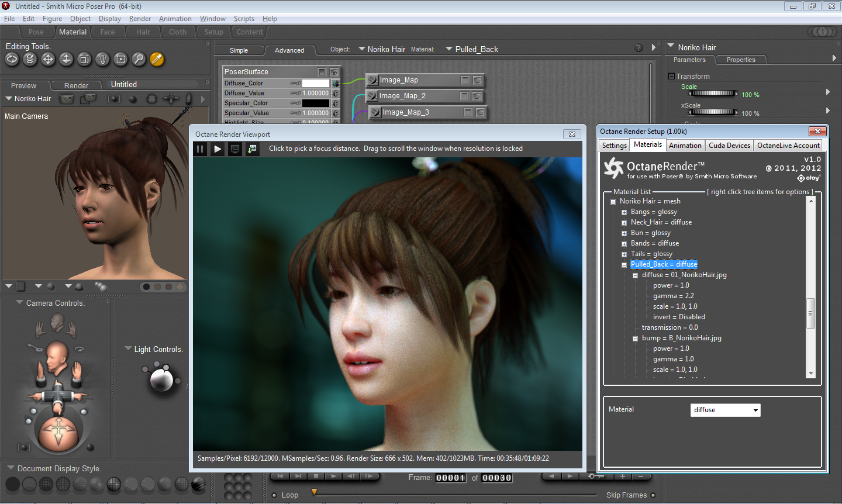Click the Render camera icon above preview

tap(67, 99)
